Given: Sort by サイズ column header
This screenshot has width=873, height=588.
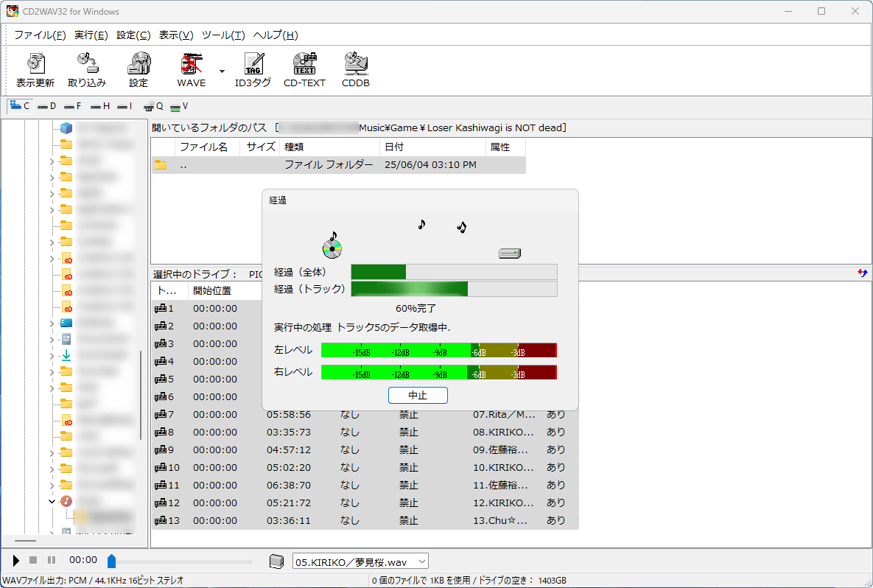Looking at the screenshot, I should [261, 147].
